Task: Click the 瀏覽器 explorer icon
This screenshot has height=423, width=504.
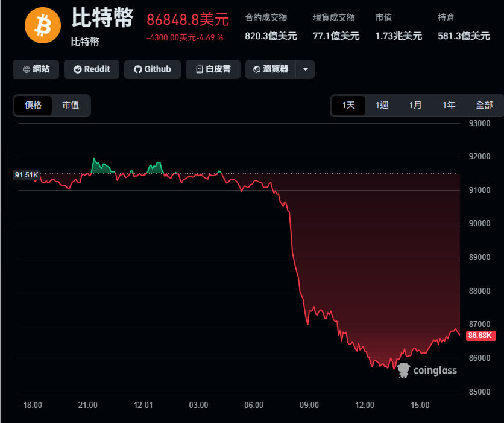Action: (x=257, y=69)
